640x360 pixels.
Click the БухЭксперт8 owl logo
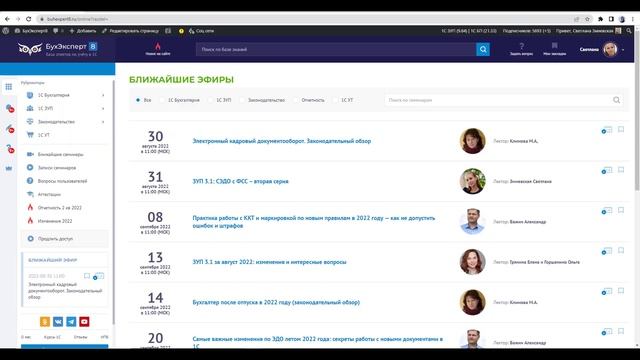(x=58, y=49)
